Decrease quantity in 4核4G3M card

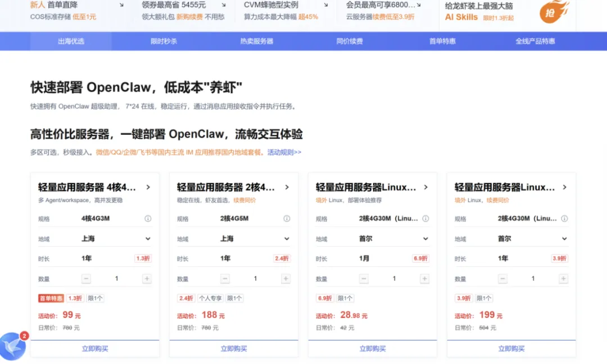coord(87,279)
